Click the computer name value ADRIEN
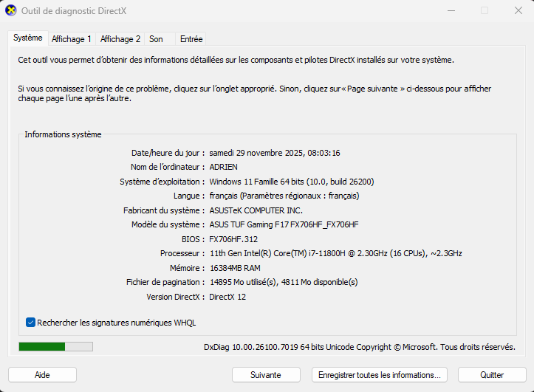Screen dimensions: 534x392 pyautogui.click(x=224, y=167)
